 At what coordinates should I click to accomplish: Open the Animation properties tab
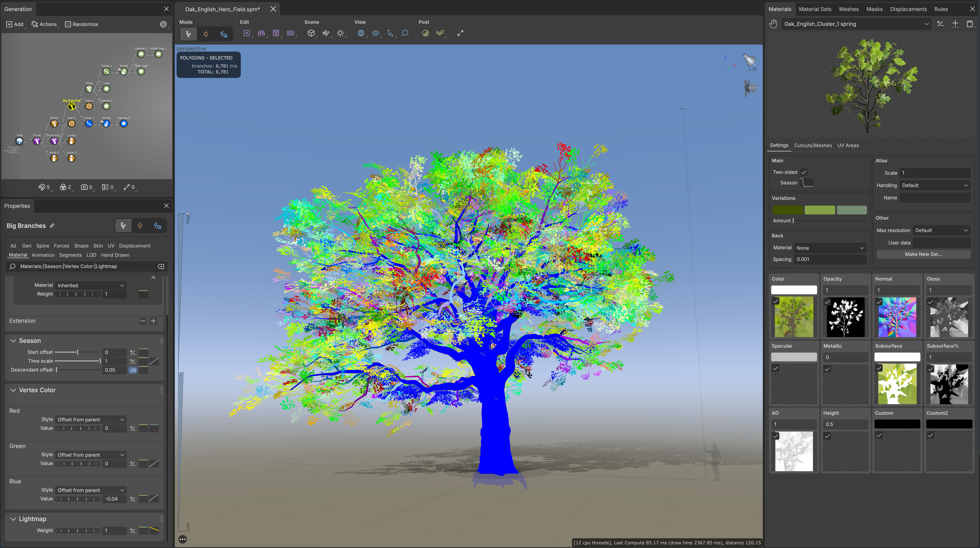tap(43, 255)
